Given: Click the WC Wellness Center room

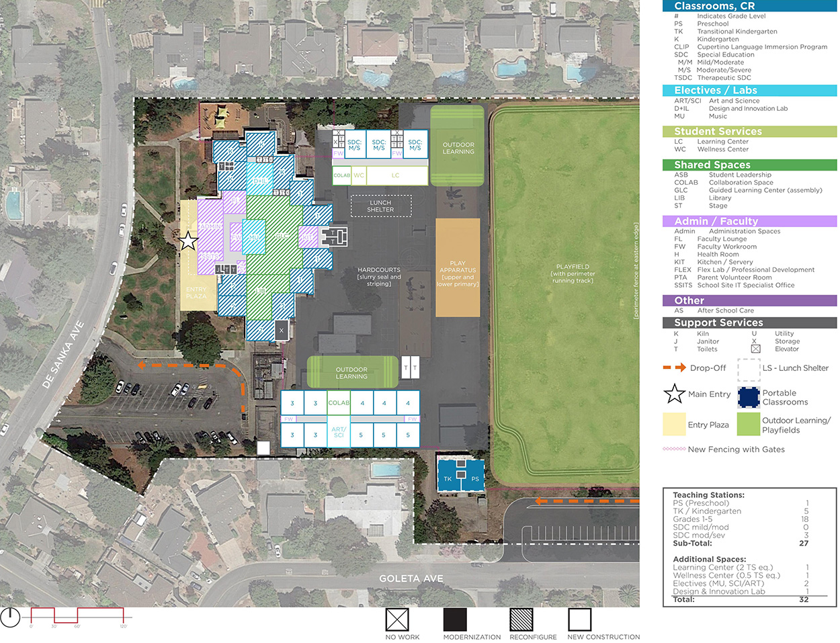Looking at the screenshot, I should pos(359,175).
